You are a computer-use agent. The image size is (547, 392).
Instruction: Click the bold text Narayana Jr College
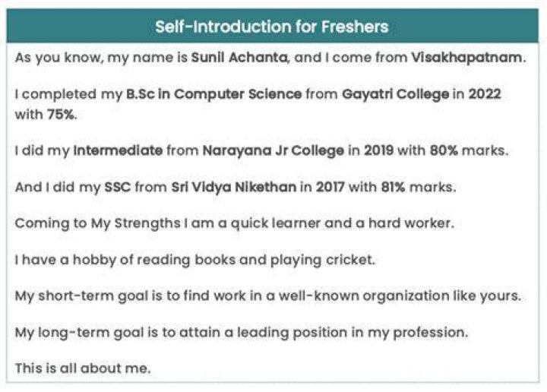(x=273, y=150)
